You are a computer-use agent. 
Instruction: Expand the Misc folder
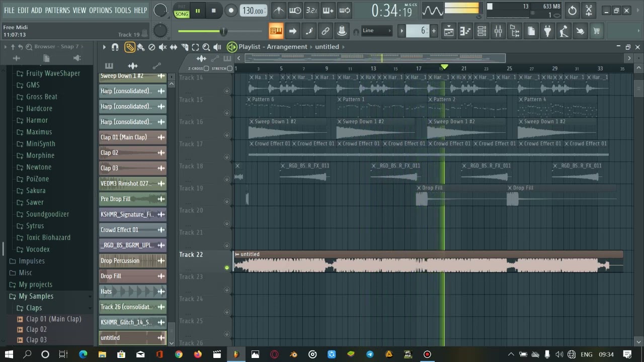click(x=25, y=273)
